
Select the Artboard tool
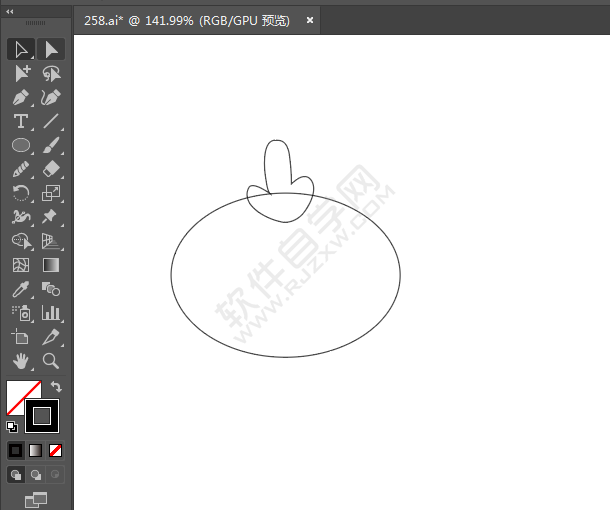tap(21, 337)
